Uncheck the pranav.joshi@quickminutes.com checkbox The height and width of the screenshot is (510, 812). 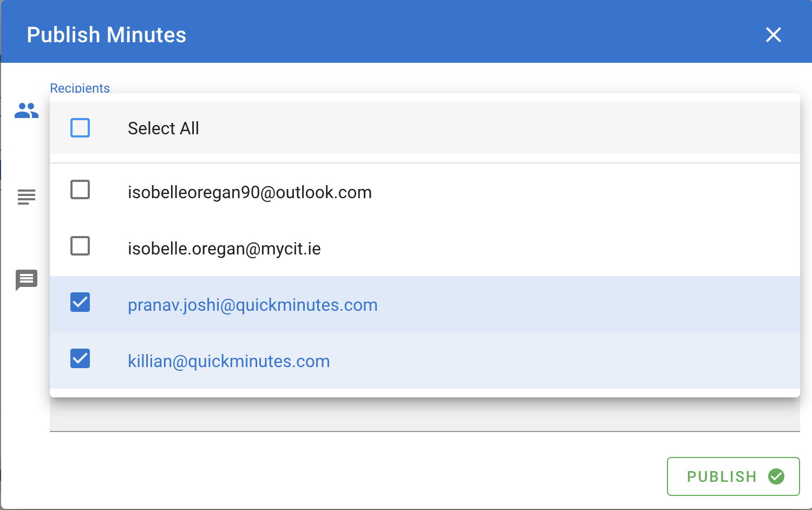[x=80, y=302]
